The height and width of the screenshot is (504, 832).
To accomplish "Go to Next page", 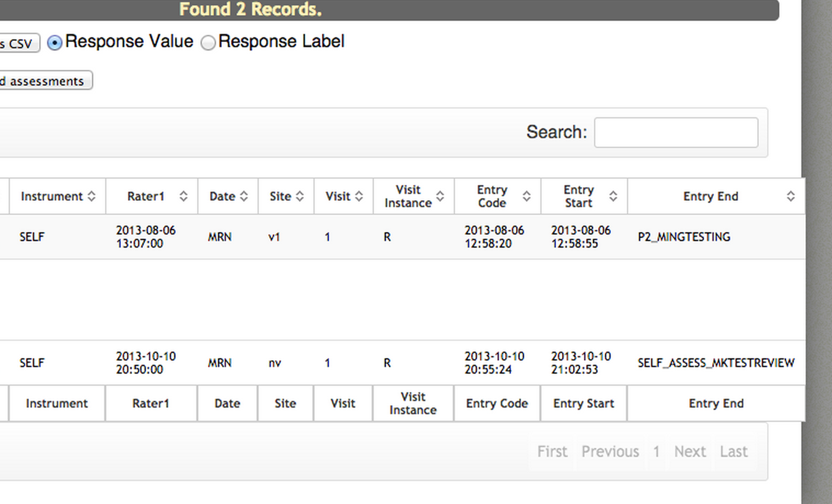I will coord(690,451).
